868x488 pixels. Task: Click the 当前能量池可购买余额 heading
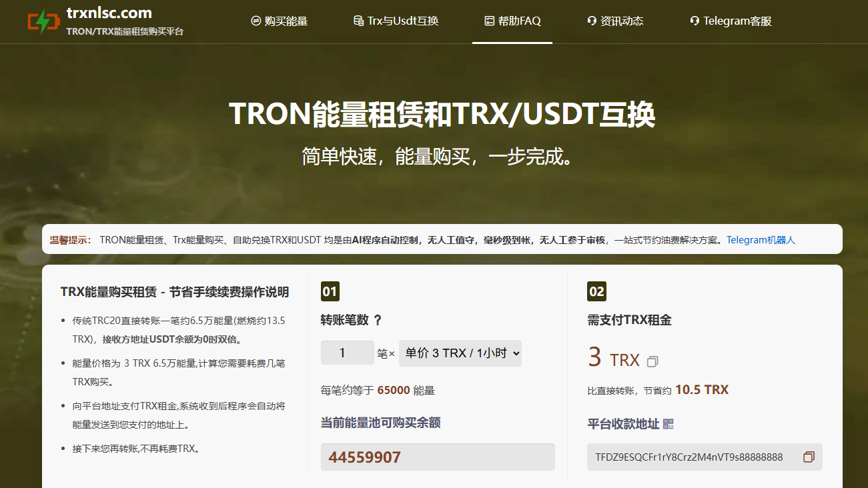point(380,423)
